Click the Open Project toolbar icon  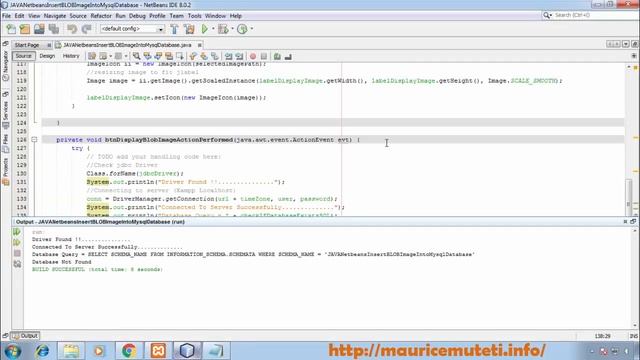pos(39,29)
